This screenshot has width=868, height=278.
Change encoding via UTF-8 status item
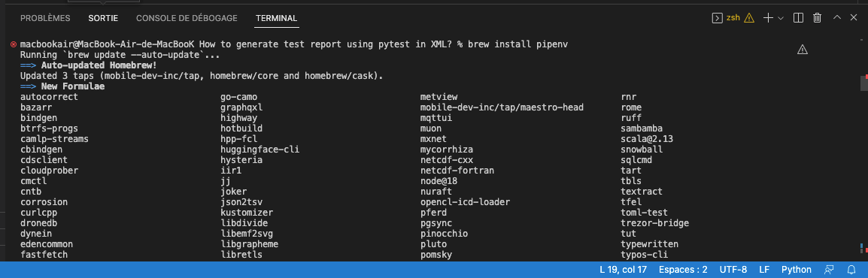click(733, 270)
